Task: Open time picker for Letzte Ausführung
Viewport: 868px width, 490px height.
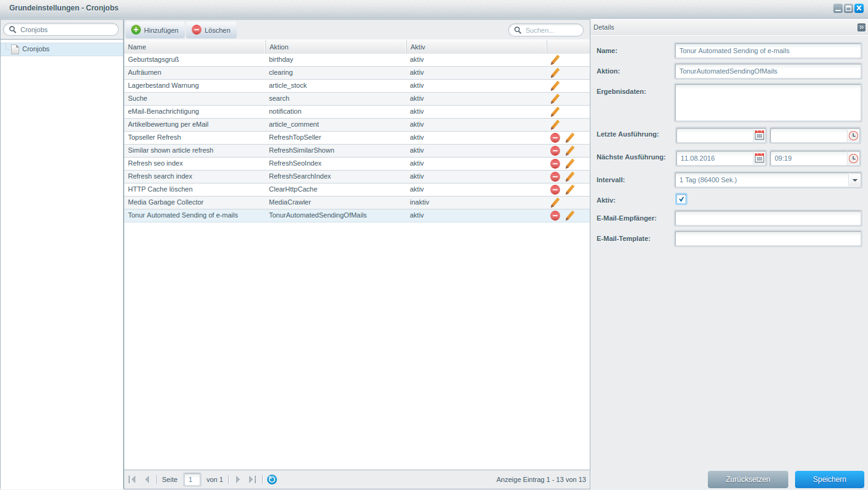Action: click(x=853, y=135)
